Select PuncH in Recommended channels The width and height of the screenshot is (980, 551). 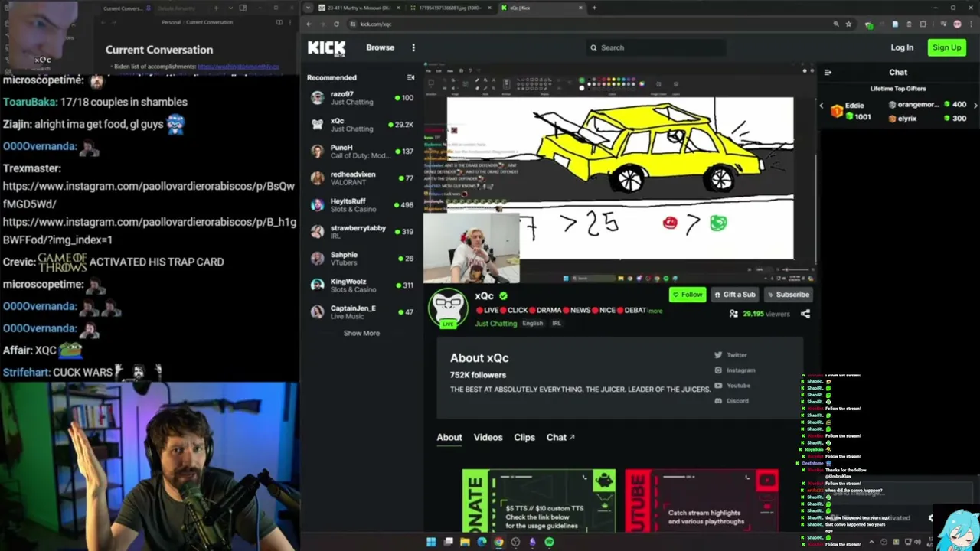point(361,152)
